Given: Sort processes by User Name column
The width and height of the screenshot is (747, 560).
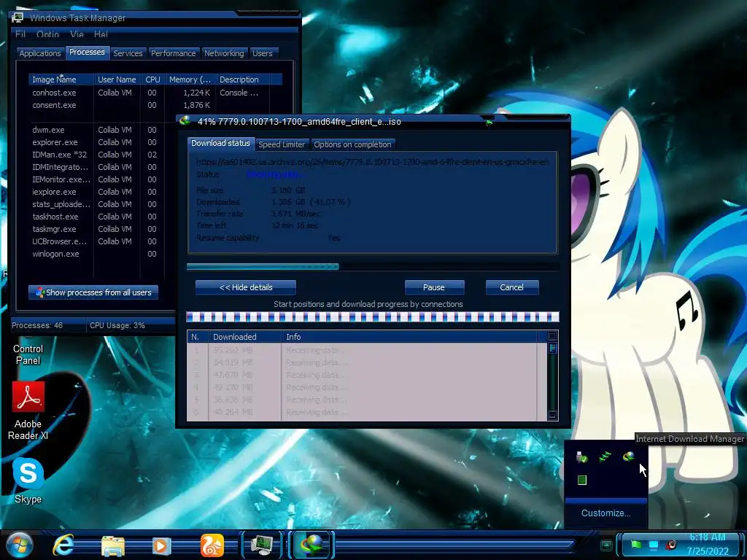Looking at the screenshot, I should (117, 79).
